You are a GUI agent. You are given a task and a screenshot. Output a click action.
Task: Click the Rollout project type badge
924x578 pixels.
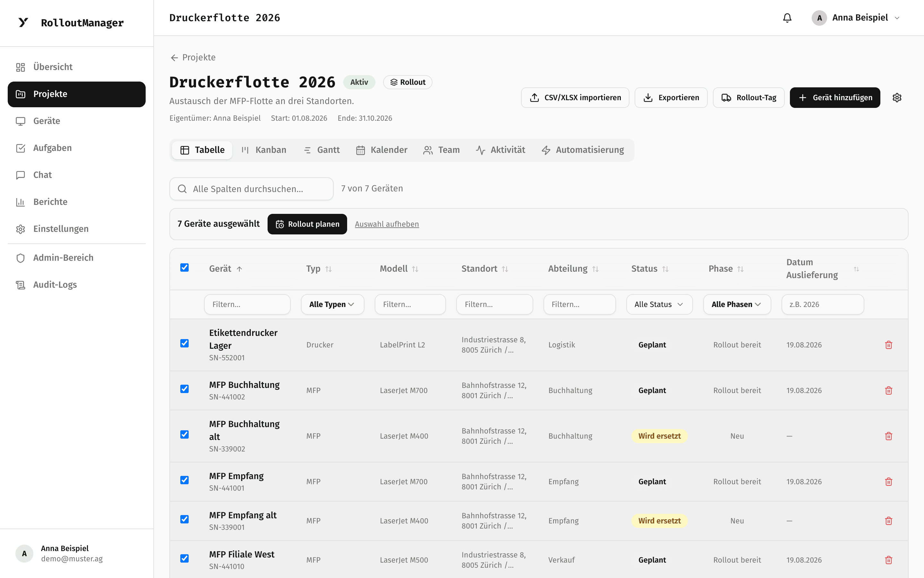[407, 82]
